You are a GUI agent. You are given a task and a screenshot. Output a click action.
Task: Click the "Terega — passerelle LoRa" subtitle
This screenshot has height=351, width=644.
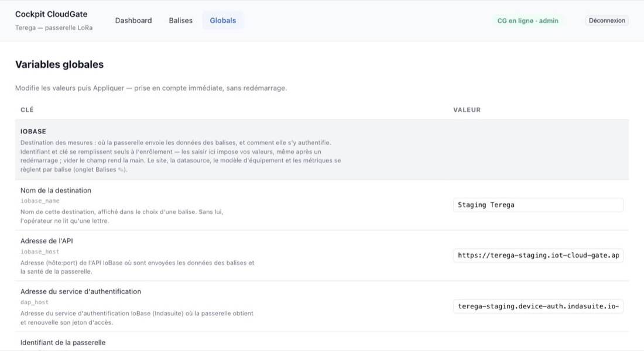point(54,28)
